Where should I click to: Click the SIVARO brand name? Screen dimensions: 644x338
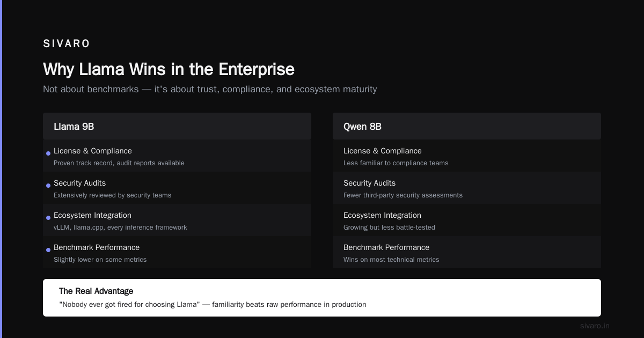pyautogui.click(x=67, y=44)
